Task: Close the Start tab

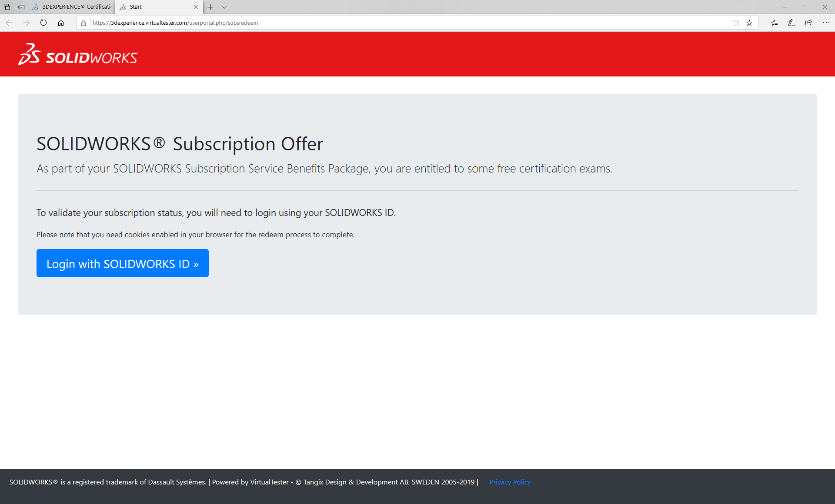Action: [x=196, y=7]
